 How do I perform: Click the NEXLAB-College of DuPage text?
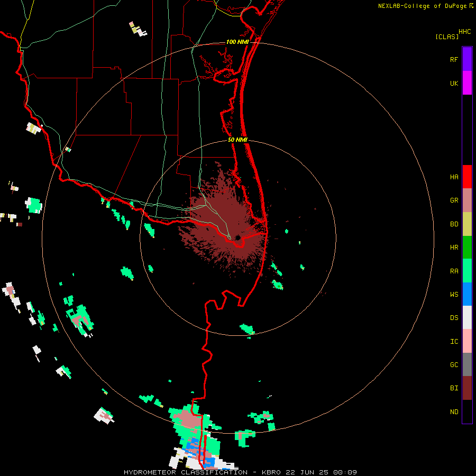pos(423,6)
